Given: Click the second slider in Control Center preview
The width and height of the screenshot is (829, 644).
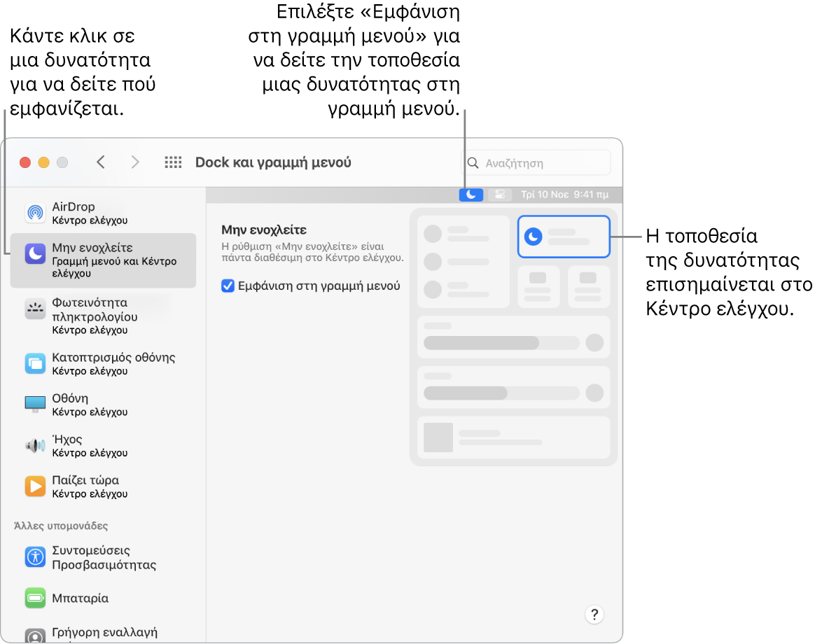Looking at the screenshot, I should 502,393.
